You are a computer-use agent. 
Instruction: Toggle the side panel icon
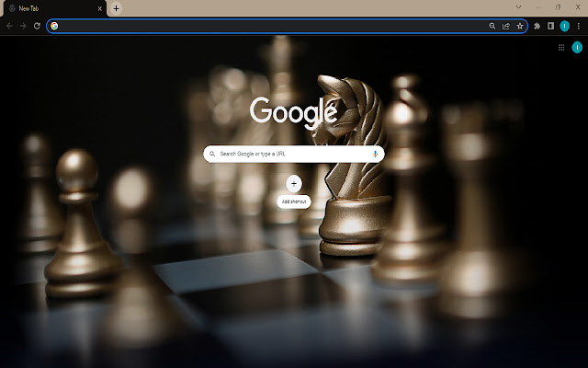(550, 26)
